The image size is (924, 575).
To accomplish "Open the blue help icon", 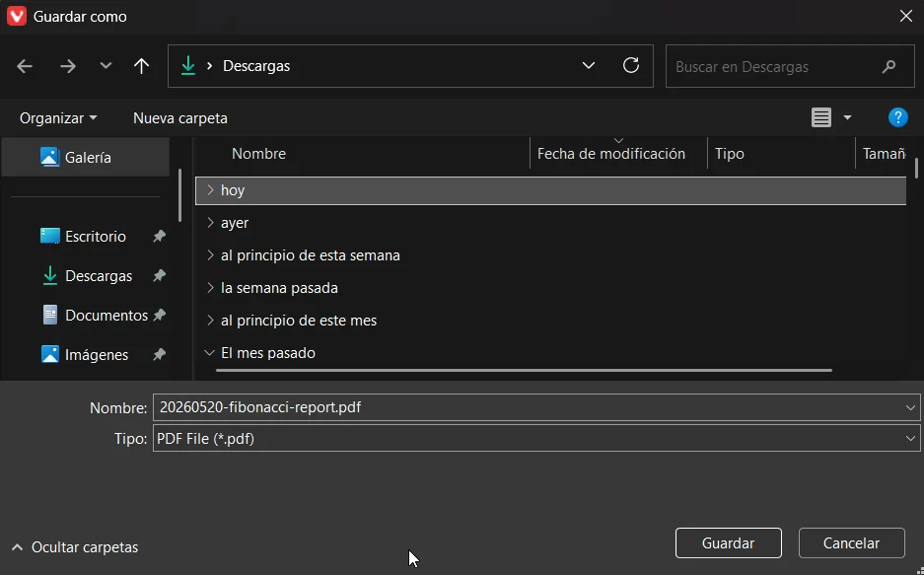I will pos(897,117).
